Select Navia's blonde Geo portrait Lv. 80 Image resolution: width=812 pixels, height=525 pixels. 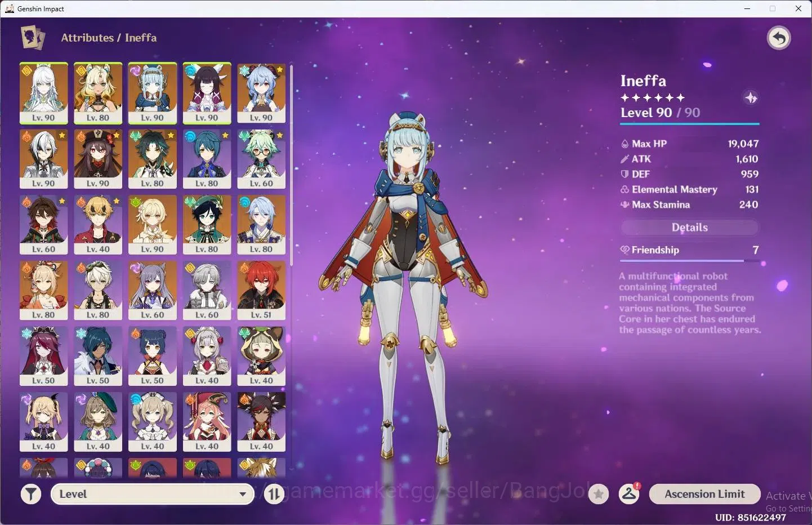click(x=98, y=93)
